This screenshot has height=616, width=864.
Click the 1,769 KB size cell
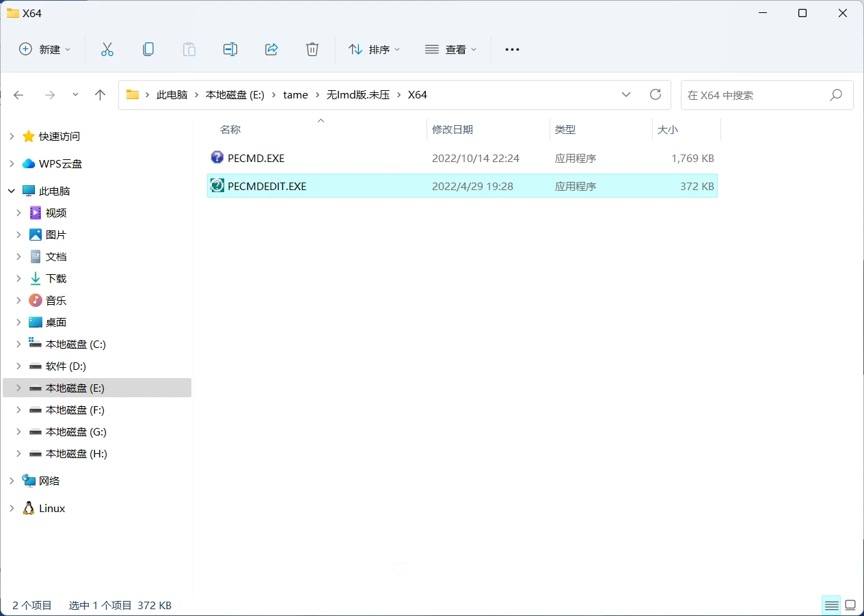click(692, 158)
